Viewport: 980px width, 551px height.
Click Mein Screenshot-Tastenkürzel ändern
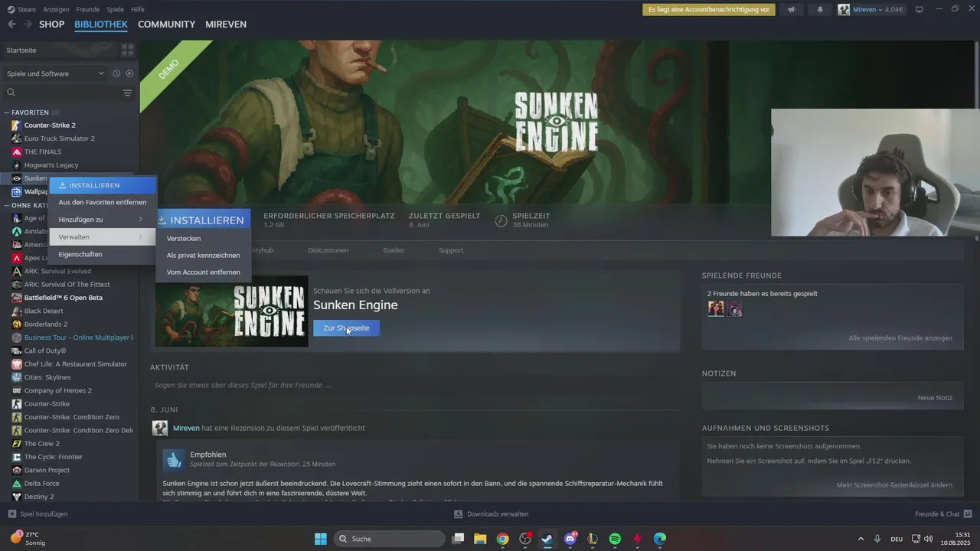coord(894,484)
